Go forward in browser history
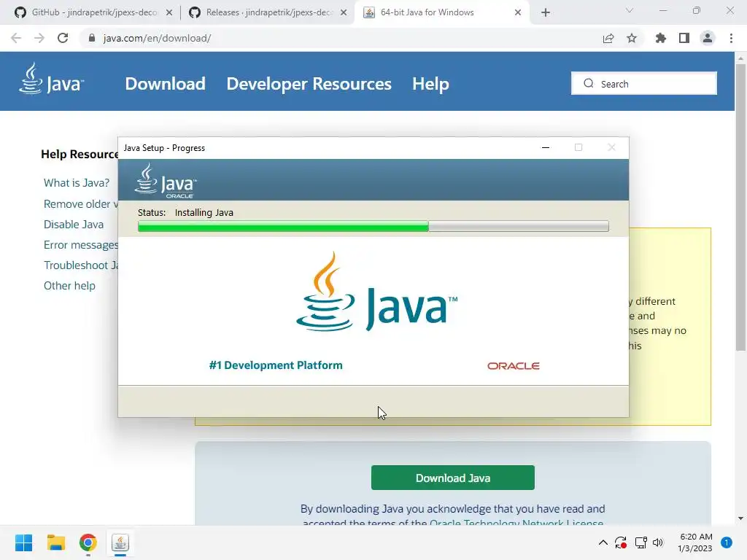The image size is (747, 560). click(39, 38)
